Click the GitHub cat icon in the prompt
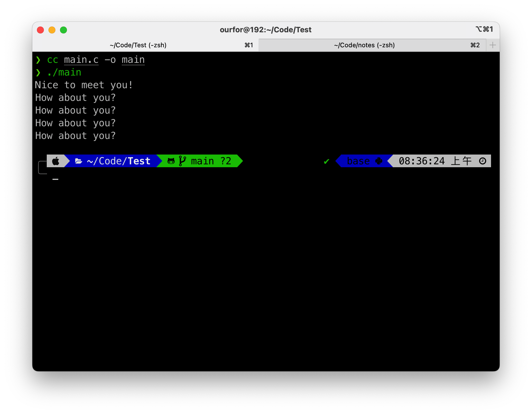 click(171, 161)
